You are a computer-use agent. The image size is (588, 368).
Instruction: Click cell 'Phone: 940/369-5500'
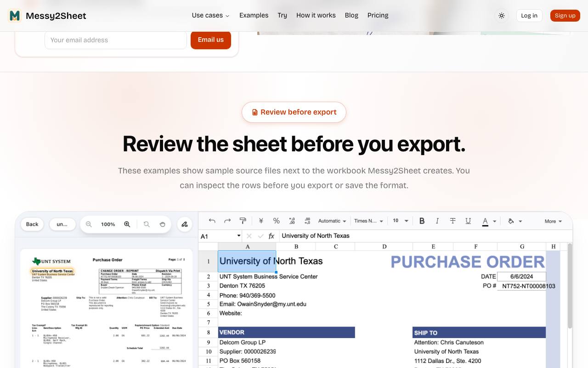pyautogui.click(x=247, y=295)
